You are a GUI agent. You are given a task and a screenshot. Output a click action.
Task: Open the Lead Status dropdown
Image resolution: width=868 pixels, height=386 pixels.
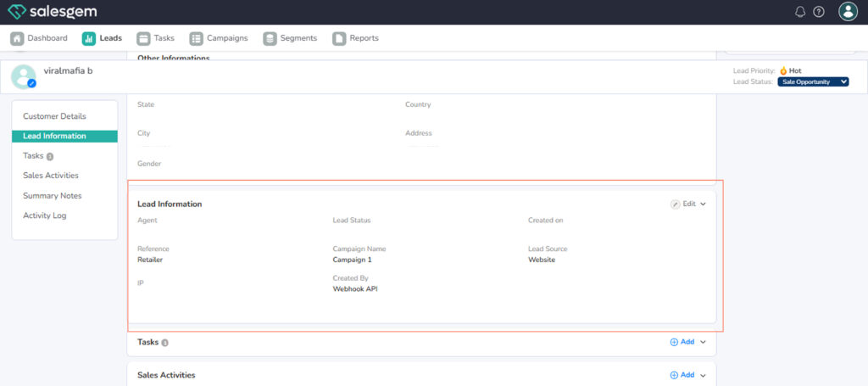click(813, 82)
